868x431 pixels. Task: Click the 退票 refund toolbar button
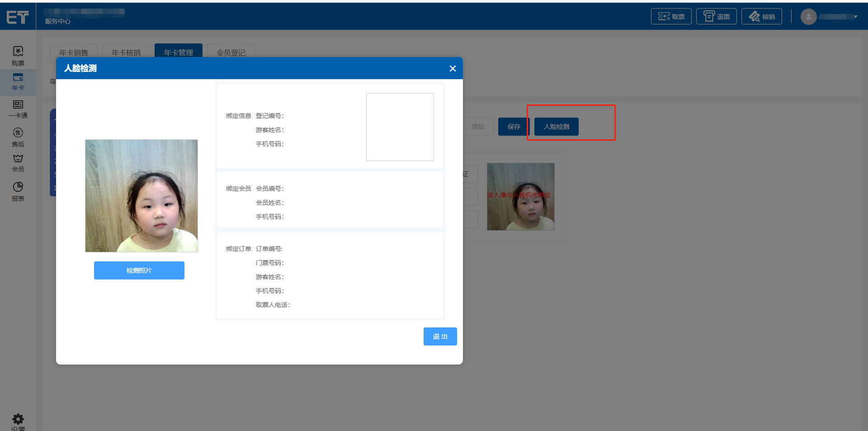(x=716, y=17)
